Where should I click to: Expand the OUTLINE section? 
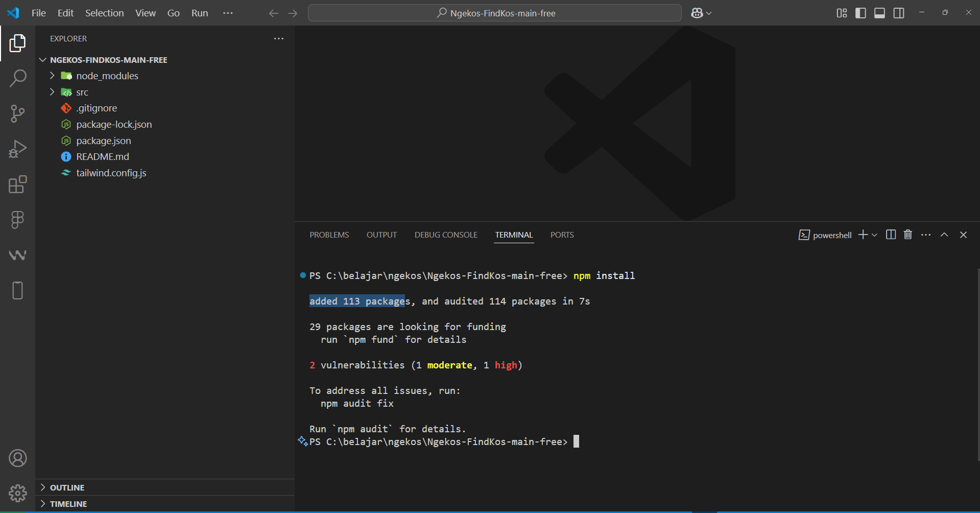[x=43, y=487]
